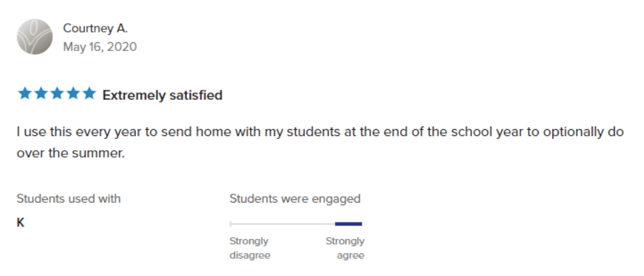Click the first rating star
The height and width of the screenshot is (276, 644).
pos(24,94)
